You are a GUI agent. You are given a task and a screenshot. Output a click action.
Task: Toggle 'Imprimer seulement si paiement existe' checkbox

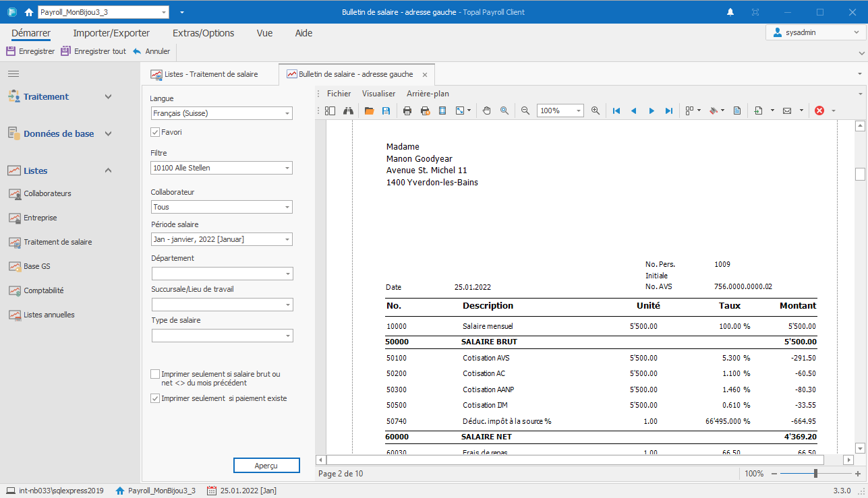click(x=155, y=398)
